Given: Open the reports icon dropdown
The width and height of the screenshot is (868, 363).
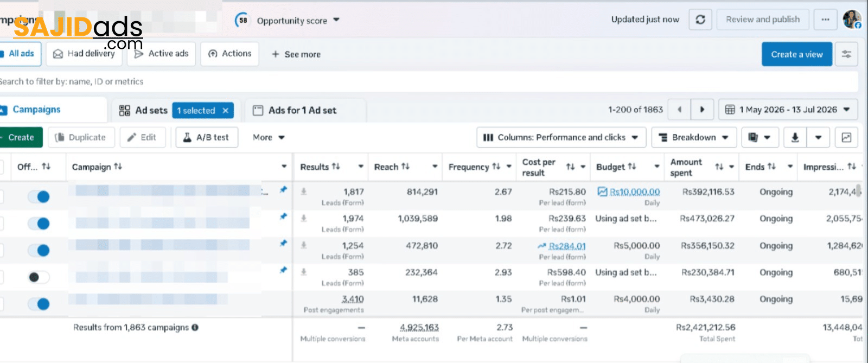Looking at the screenshot, I should point(760,137).
